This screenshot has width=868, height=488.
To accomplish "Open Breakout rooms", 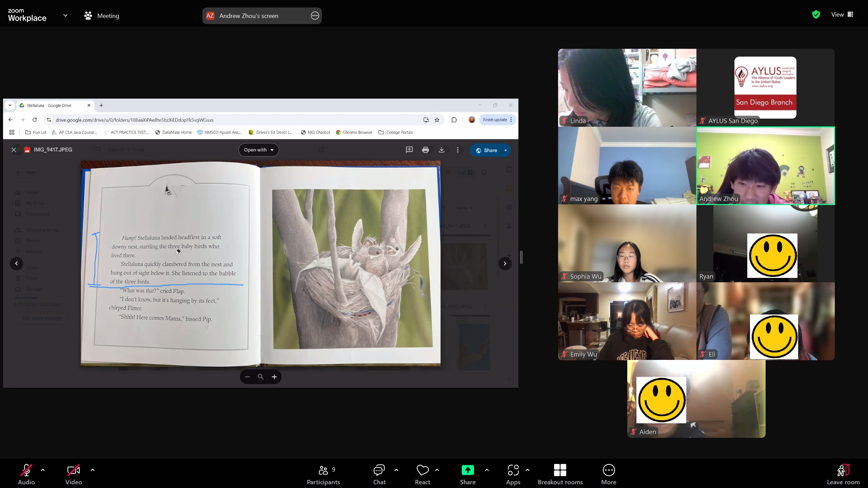I will tap(560, 474).
